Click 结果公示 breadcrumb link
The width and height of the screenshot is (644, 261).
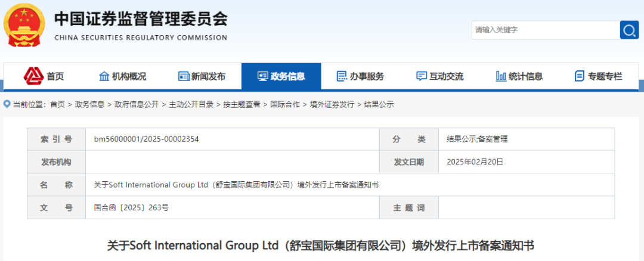(x=379, y=104)
